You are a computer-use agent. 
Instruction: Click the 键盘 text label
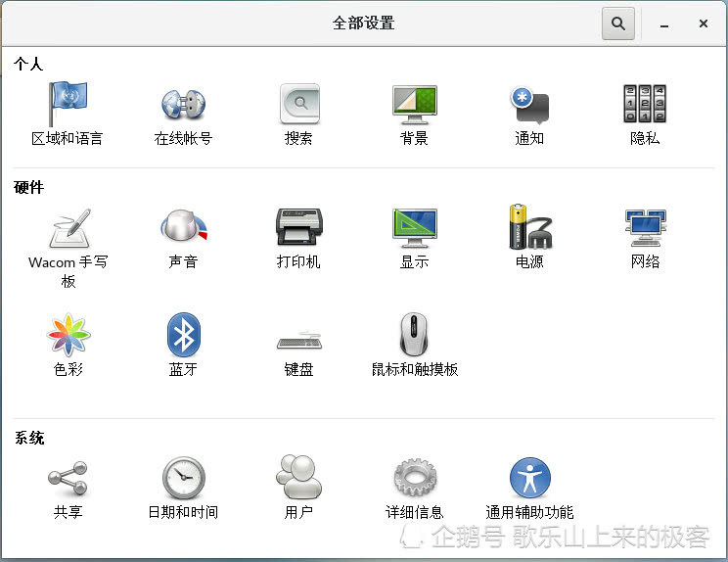tap(299, 369)
